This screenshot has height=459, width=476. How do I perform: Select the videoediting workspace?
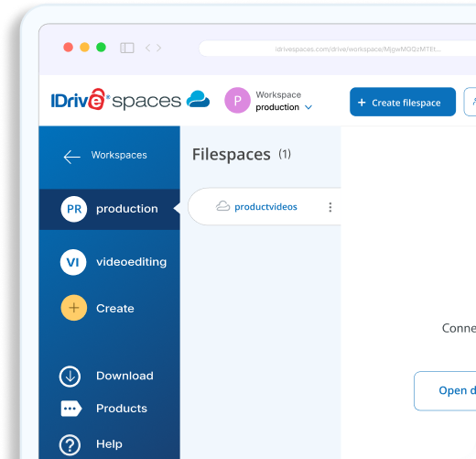pyautogui.click(x=114, y=262)
